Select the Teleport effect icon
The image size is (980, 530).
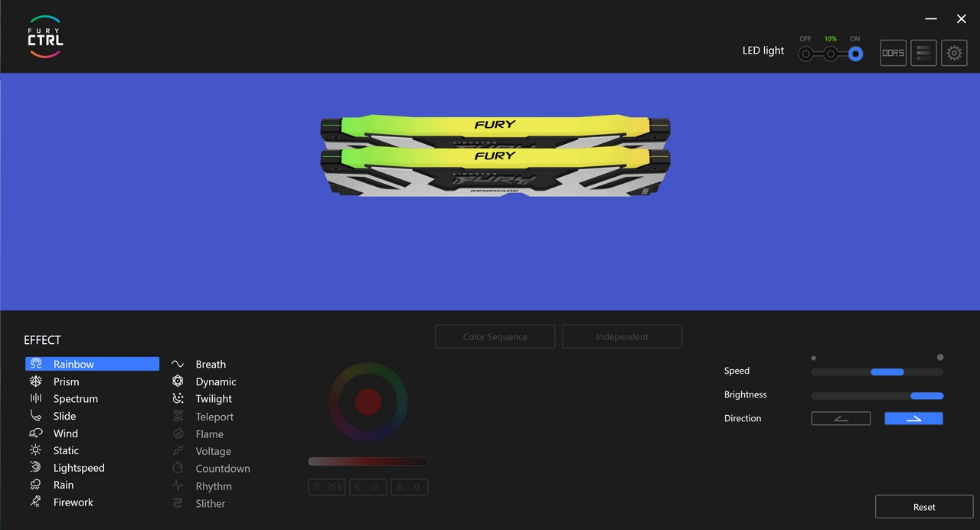tap(178, 417)
